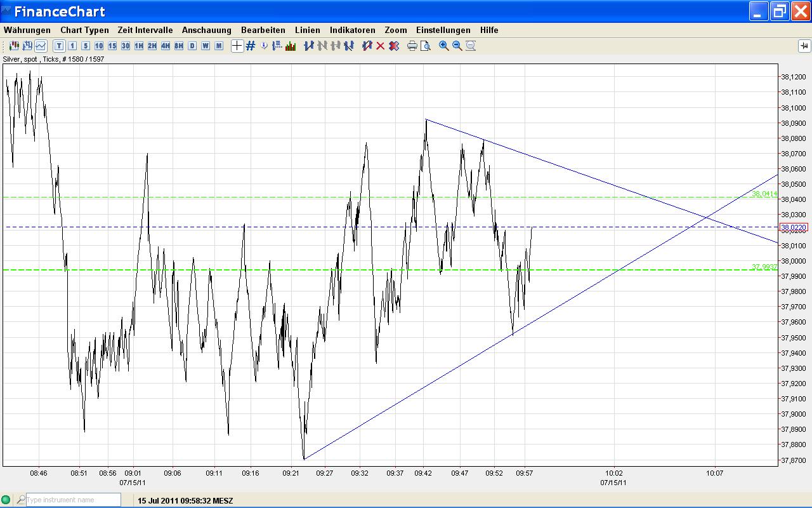
Task: Open the Anschauung menu
Action: [x=207, y=30]
